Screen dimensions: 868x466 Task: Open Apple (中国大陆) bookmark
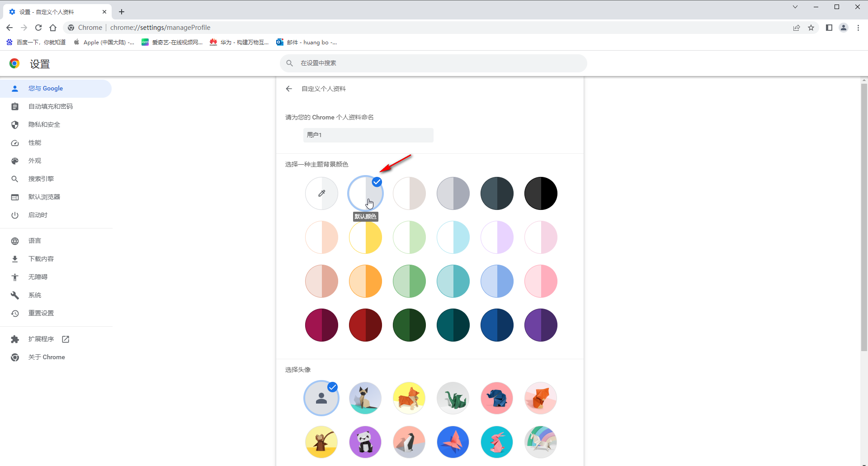tap(104, 42)
